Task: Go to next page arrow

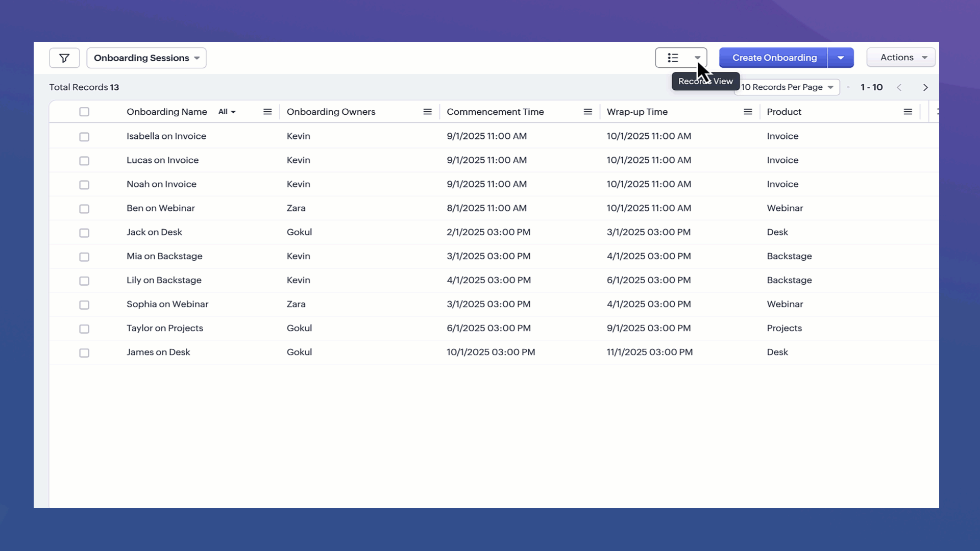Action: [x=925, y=88]
